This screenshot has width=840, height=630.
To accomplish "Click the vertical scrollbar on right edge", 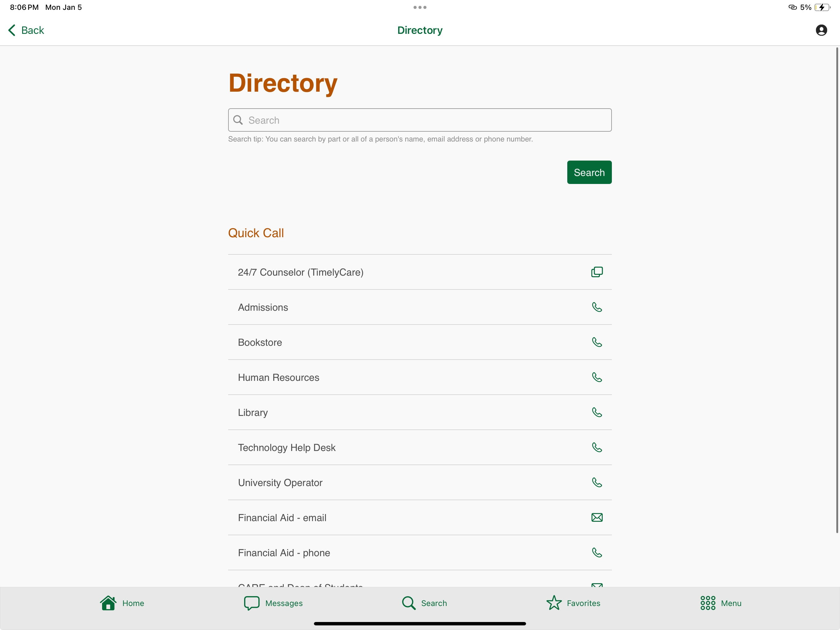I will (x=837, y=290).
